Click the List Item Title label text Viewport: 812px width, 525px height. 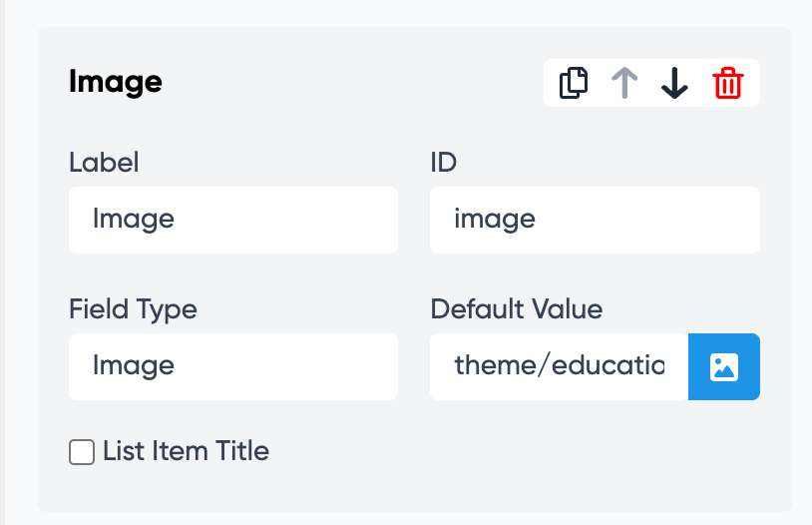(x=187, y=451)
